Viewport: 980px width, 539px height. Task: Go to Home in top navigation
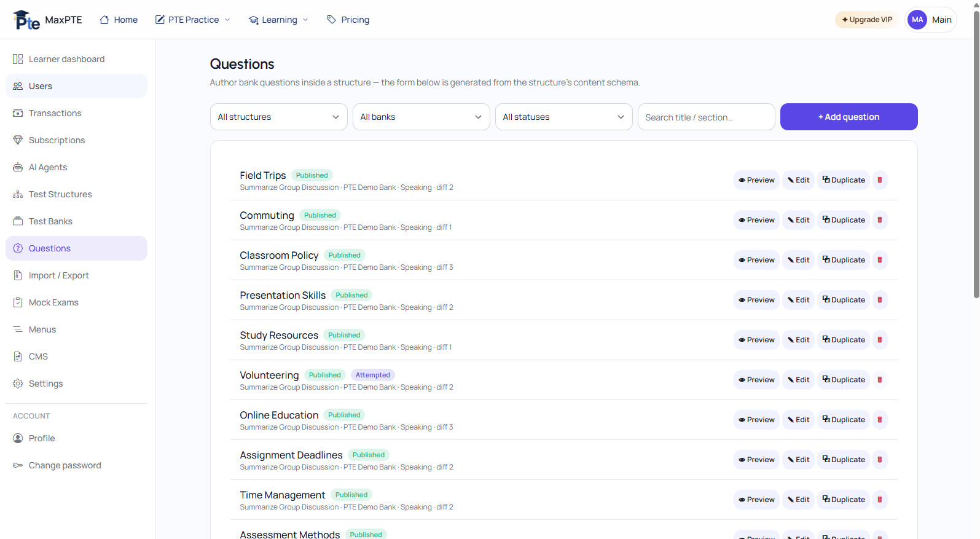[x=119, y=20]
